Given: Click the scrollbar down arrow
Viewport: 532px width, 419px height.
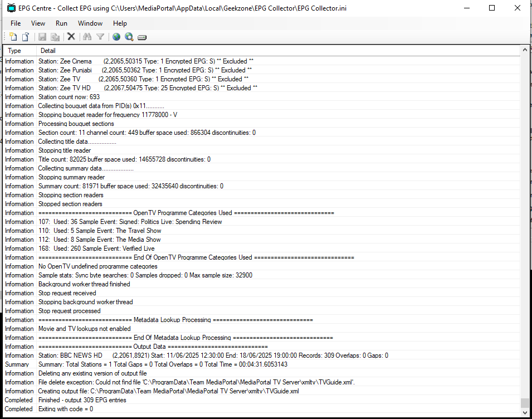Looking at the screenshot, I should pyautogui.click(x=524, y=412).
